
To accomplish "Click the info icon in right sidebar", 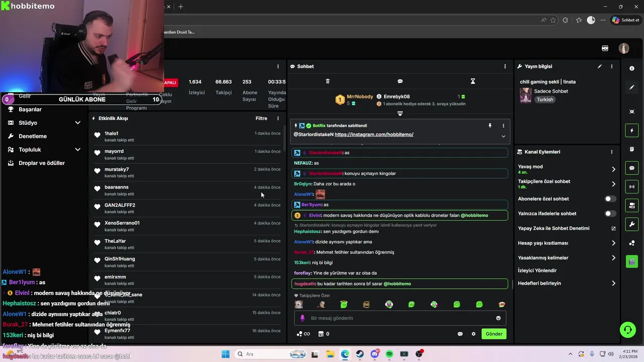I will (632, 68).
